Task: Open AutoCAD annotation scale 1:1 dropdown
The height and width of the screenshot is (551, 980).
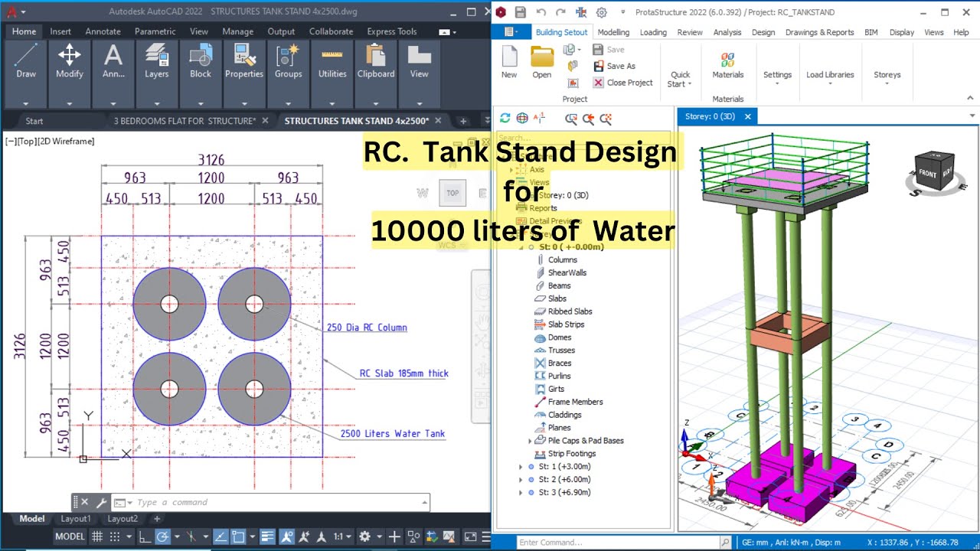Action: (x=342, y=537)
